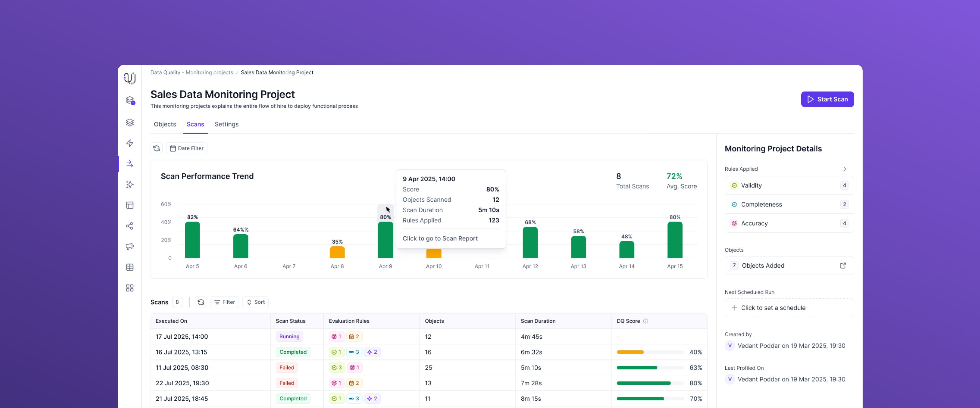The width and height of the screenshot is (980, 408).
Task: Click the Running status badge
Action: coord(289,337)
